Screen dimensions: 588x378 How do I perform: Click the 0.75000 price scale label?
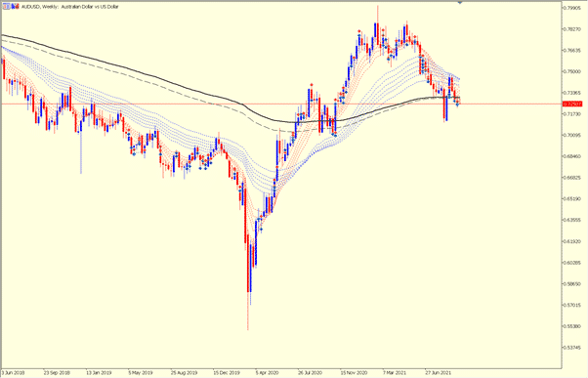click(x=572, y=71)
